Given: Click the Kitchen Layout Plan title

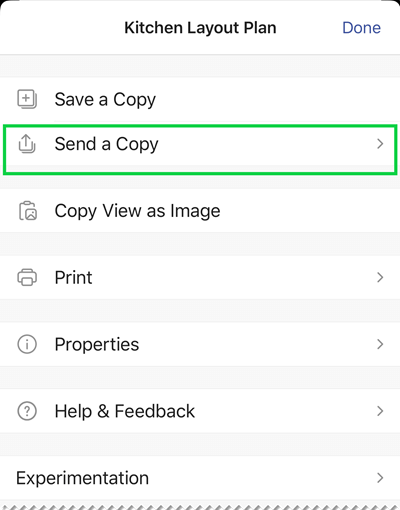Looking at the screenshot, I should click(200, 28).
